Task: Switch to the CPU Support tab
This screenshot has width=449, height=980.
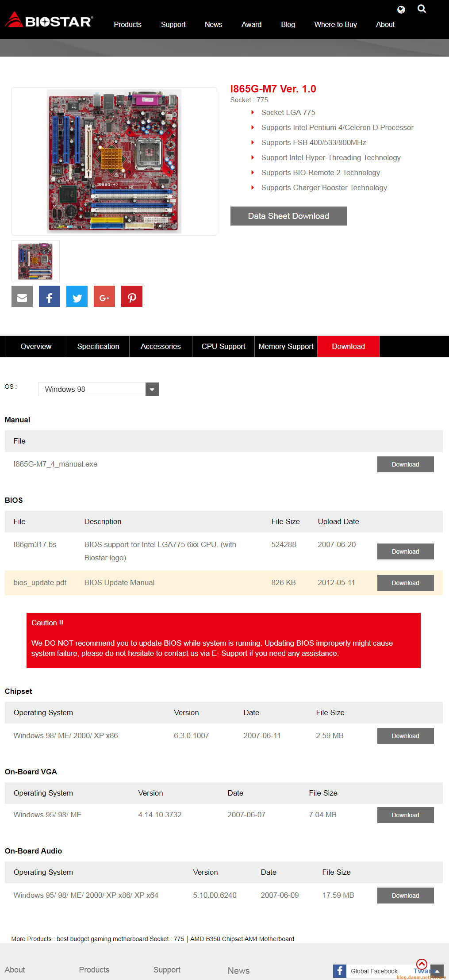Action: (223, 347)
